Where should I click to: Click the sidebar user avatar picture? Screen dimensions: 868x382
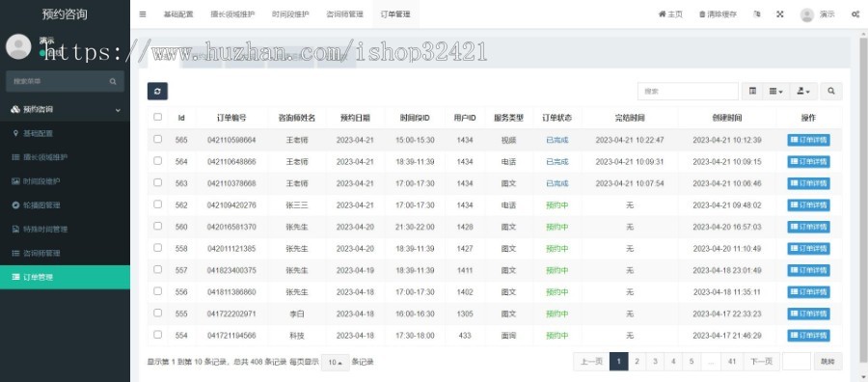pos(18,46)
